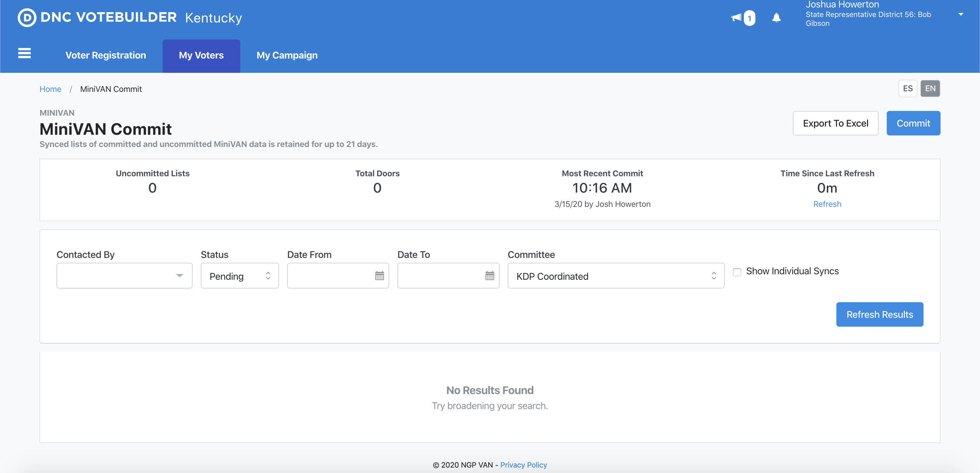Expand the Contacted By dropdown

pyautogui.click(x=125, y=276)
